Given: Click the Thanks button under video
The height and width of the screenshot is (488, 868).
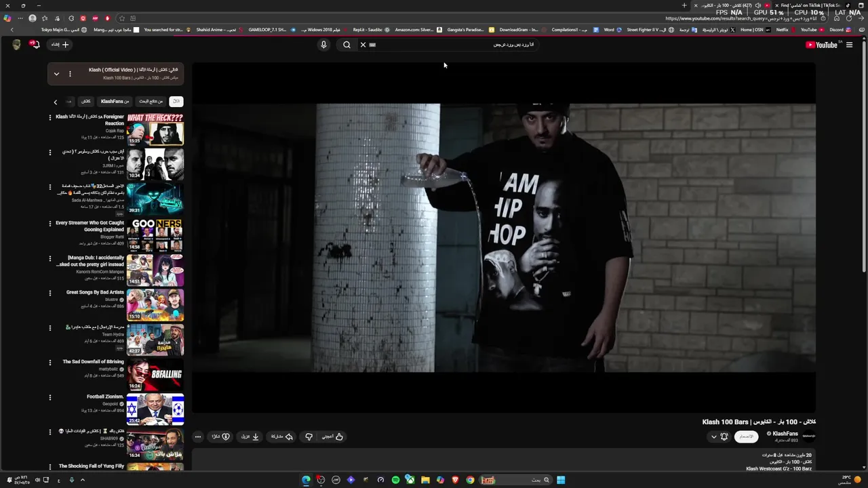Looking at the screenshot, I should pos(221,436).
